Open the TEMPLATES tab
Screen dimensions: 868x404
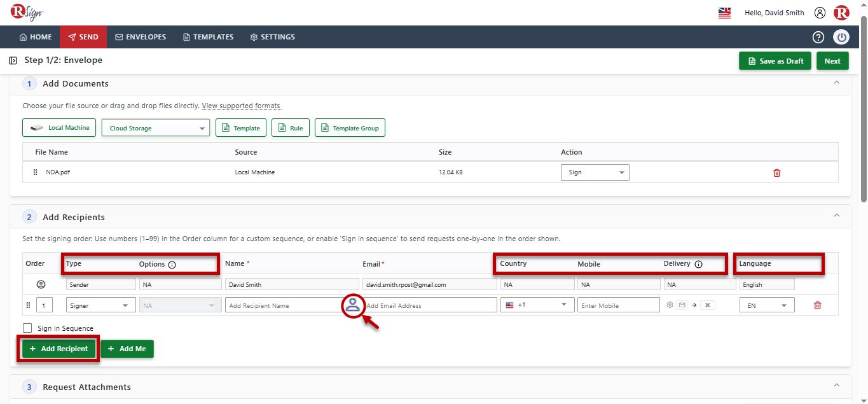[208, 37]
